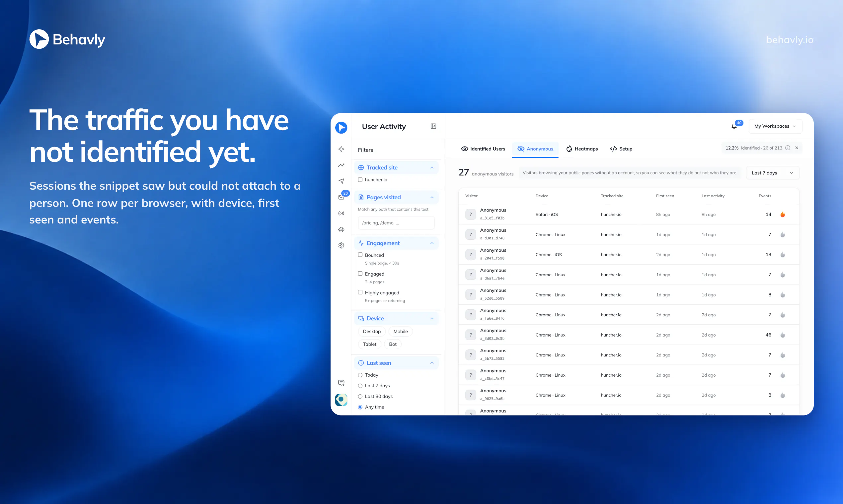
Task: Sort by the Tracked site column header
Action: [x=612, y=196]
